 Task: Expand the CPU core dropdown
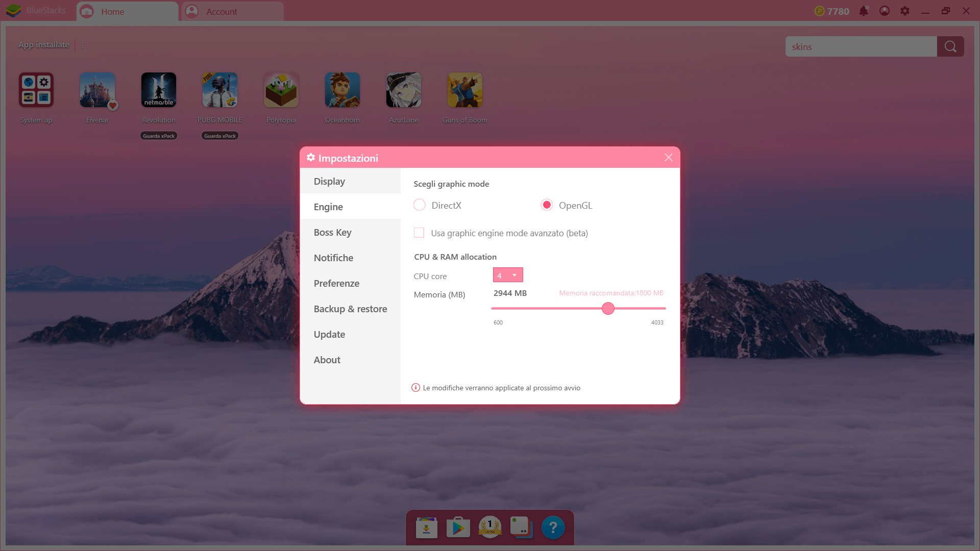tap(508, 275)
